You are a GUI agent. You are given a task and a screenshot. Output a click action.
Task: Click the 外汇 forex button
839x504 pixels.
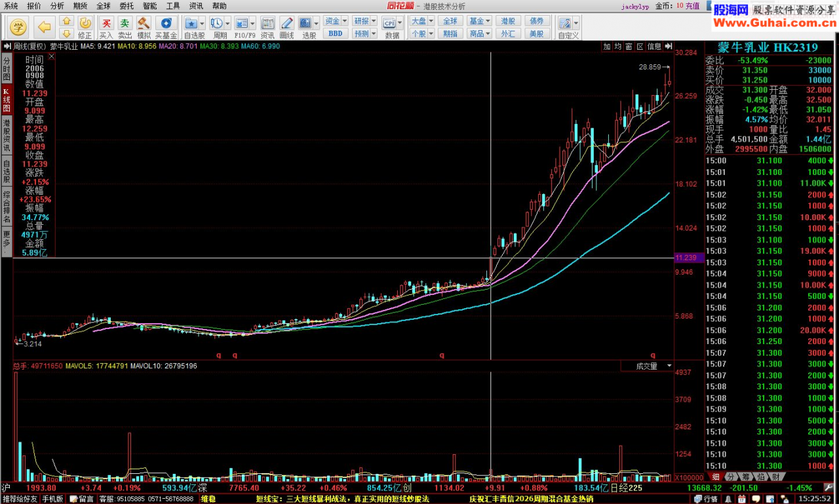click(508, 33)
